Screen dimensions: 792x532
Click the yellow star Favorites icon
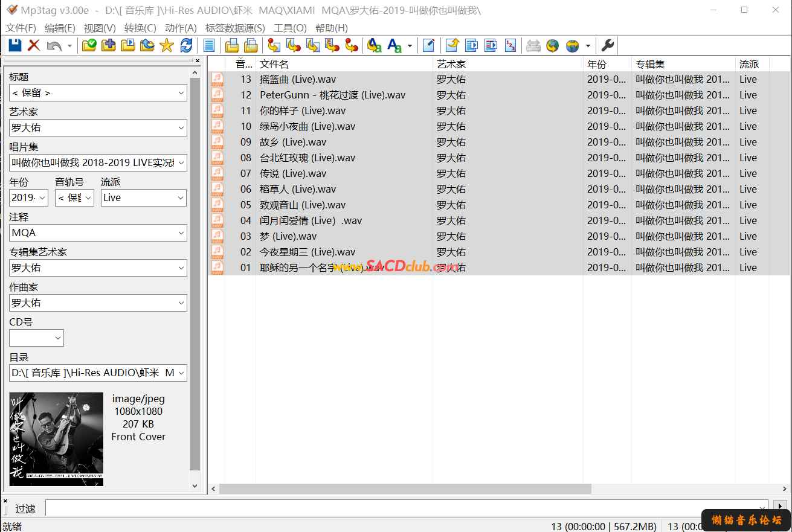(x=167, y=45)
